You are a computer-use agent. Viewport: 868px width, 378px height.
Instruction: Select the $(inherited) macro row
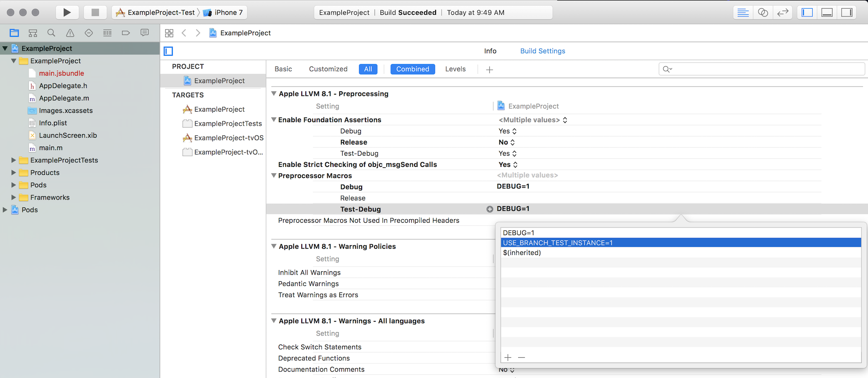pyautogui.click(x=522, y=253)
